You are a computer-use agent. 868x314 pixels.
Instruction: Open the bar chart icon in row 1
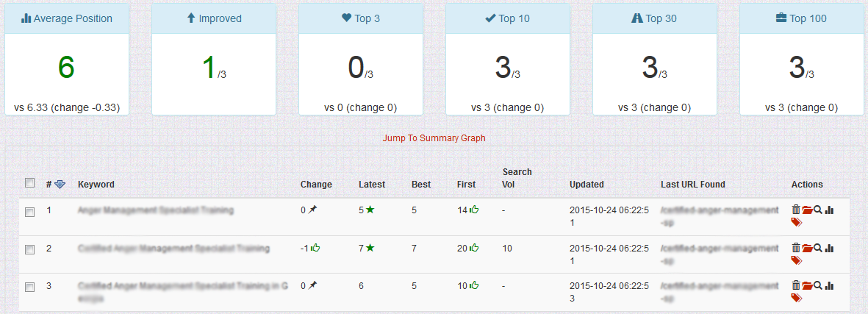pos(830,210)
